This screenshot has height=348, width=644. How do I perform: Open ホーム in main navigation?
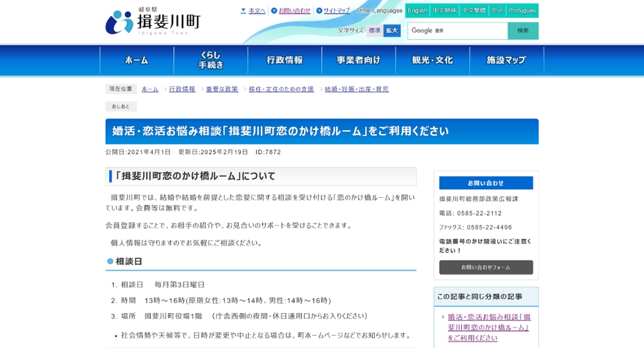click(x=137, y=60)
